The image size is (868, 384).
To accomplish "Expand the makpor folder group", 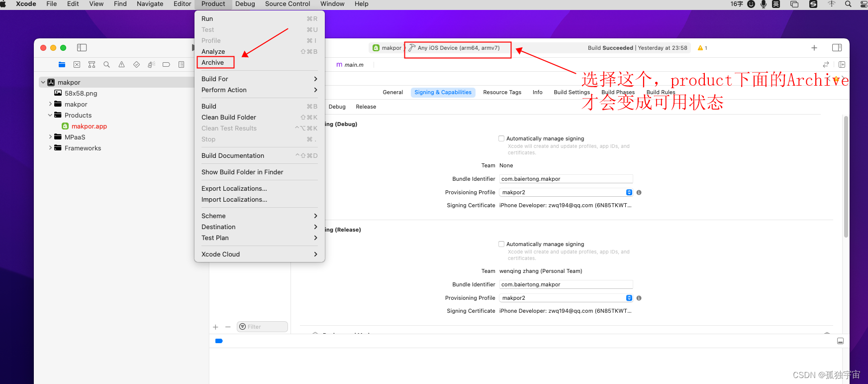I will coord(50,104).
